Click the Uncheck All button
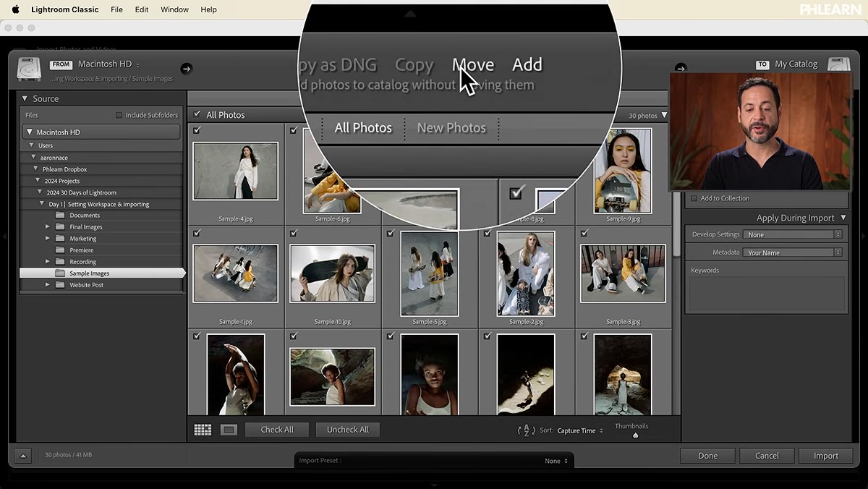868x489 pixels. pyautogui.click(x=348, y=430)
